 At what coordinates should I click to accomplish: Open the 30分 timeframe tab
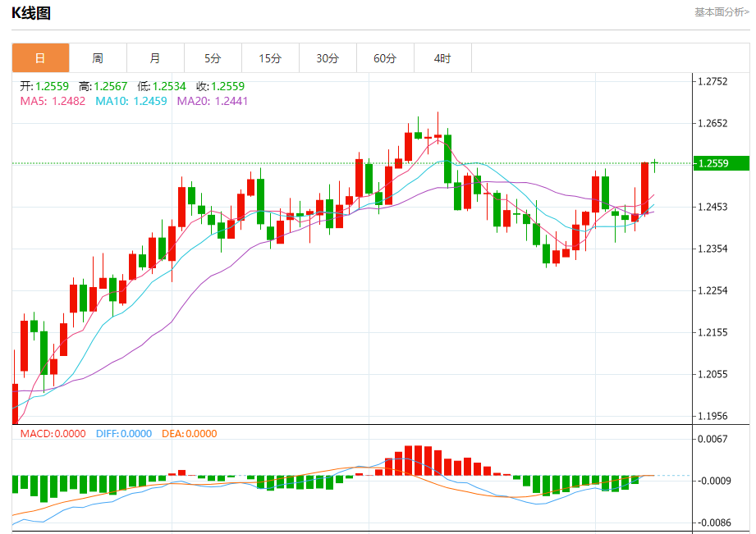328,58
